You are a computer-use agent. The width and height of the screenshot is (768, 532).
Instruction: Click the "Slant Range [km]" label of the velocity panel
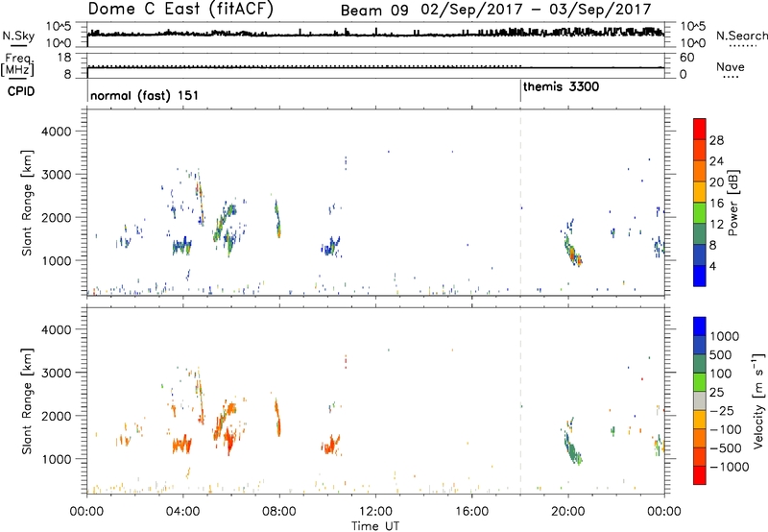pos(27,401)
